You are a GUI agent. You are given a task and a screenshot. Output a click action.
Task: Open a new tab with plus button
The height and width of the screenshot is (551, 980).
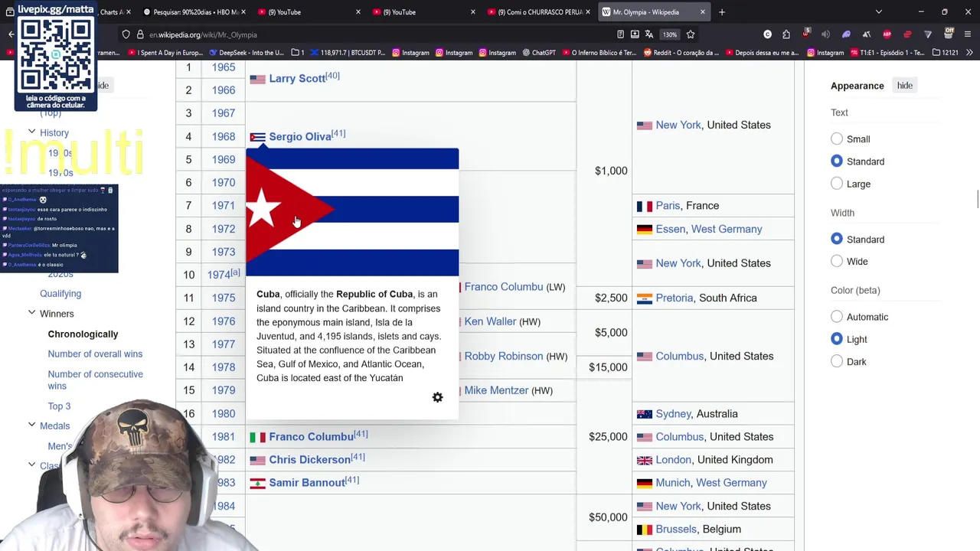(x=722, y=12)
